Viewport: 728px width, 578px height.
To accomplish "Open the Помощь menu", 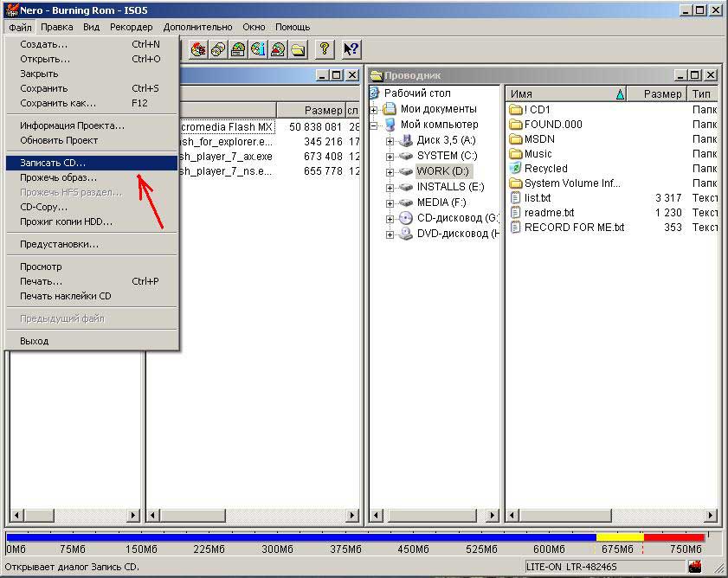I will [x=293, y=27].
